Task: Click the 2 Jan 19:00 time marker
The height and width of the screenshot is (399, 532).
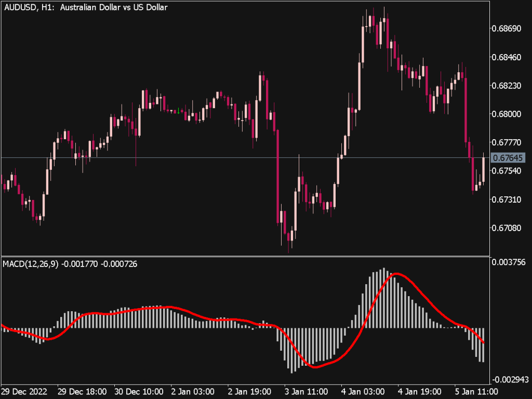Action: [249, 391]
